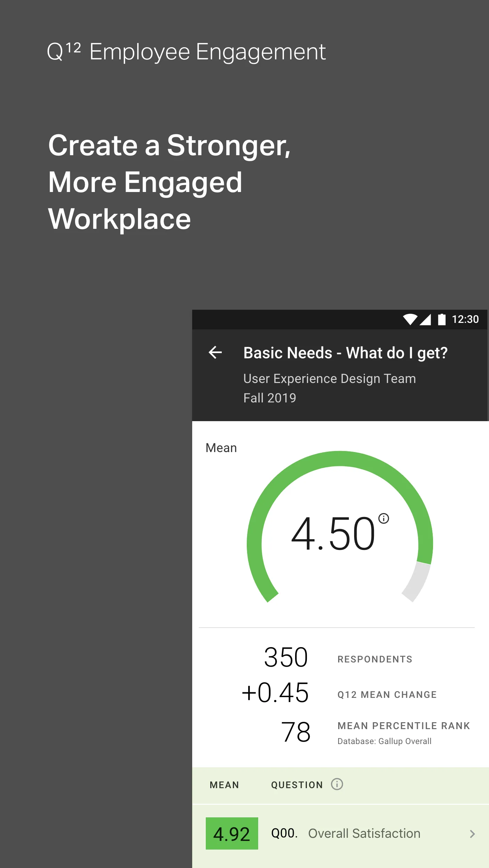The height and width of the screenshot is (868, 489).
Task: Tap the MEAN column header
Action: click(x=224, y=785)
